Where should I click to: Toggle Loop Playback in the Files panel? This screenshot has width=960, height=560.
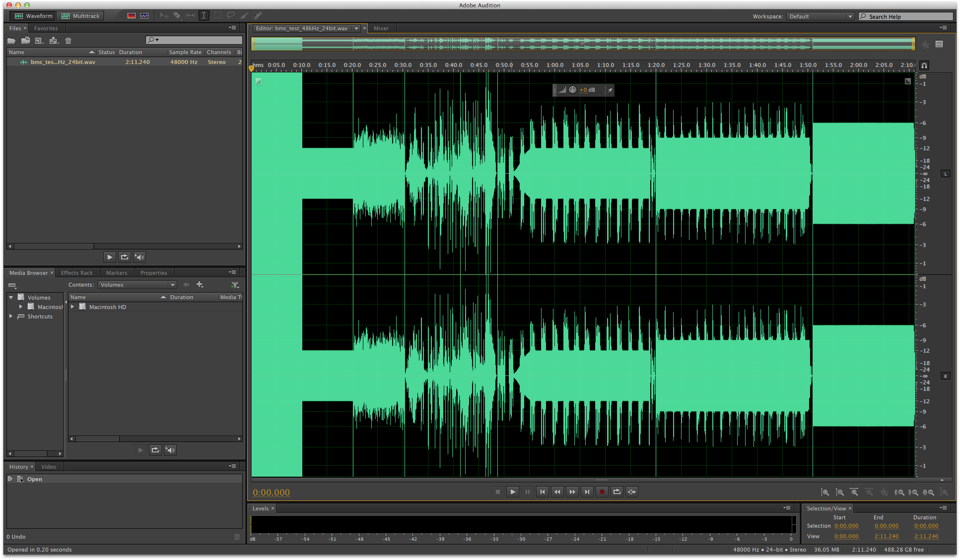point(125,257)
